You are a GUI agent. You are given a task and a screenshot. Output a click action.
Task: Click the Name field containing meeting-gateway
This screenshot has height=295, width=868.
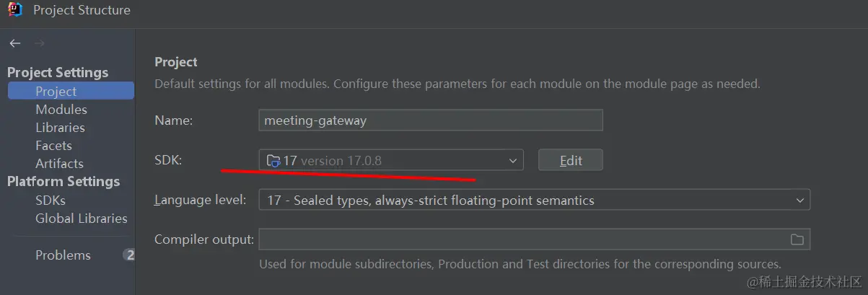(x=431, y=120)
